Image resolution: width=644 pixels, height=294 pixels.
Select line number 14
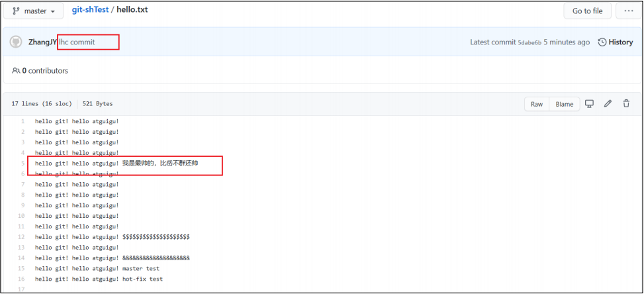pos(21,258)
